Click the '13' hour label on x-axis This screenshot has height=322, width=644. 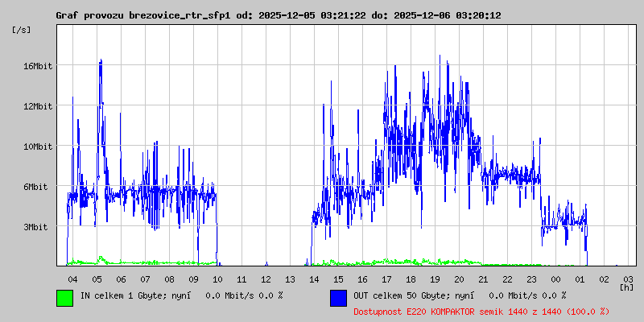290,279
